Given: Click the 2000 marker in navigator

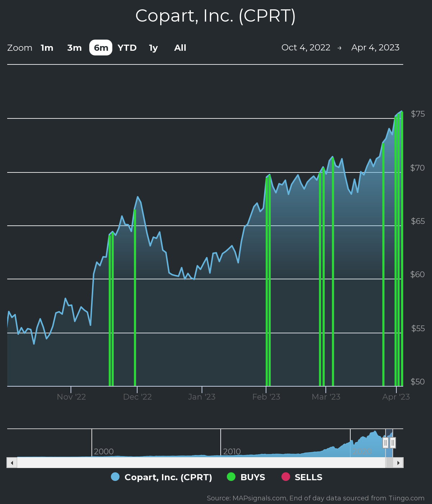Looking at the screenshot, I should point(104,451).
